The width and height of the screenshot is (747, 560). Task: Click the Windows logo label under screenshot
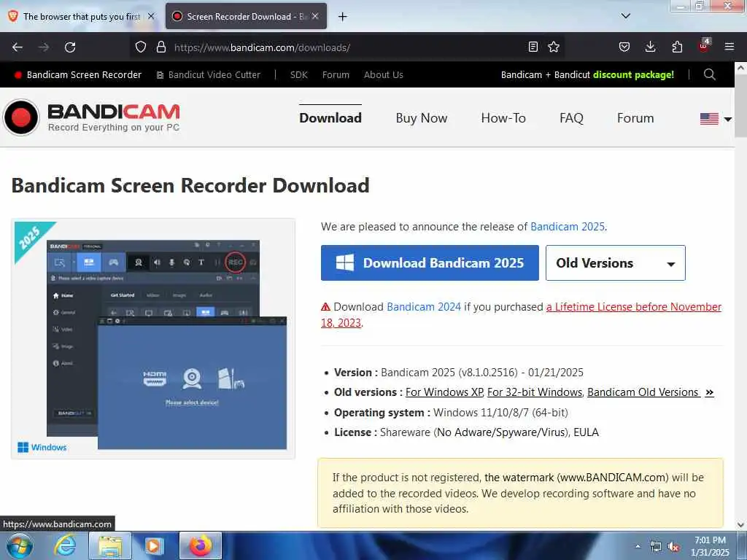42,447
